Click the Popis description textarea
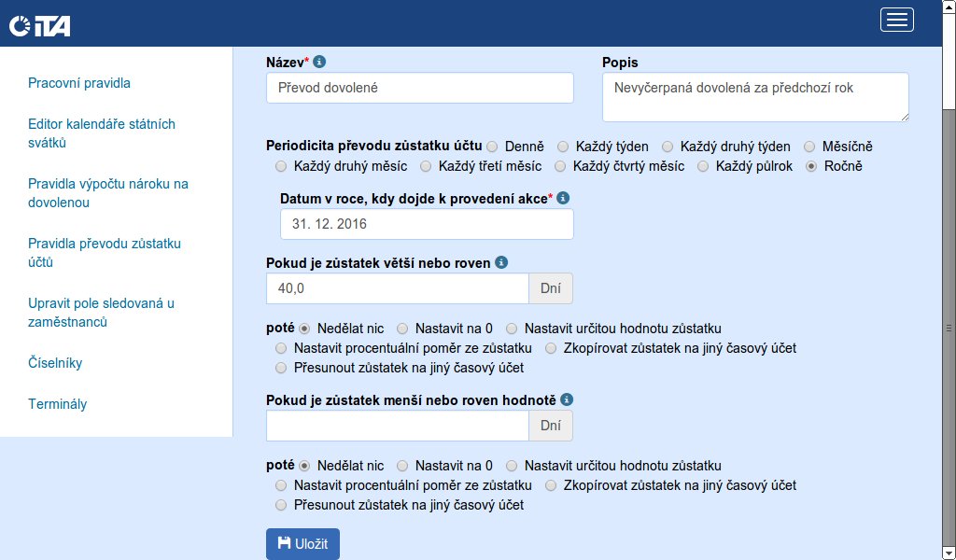Image resolution: width=956 pixels, height=560 pixels. (x=755, y=97)
